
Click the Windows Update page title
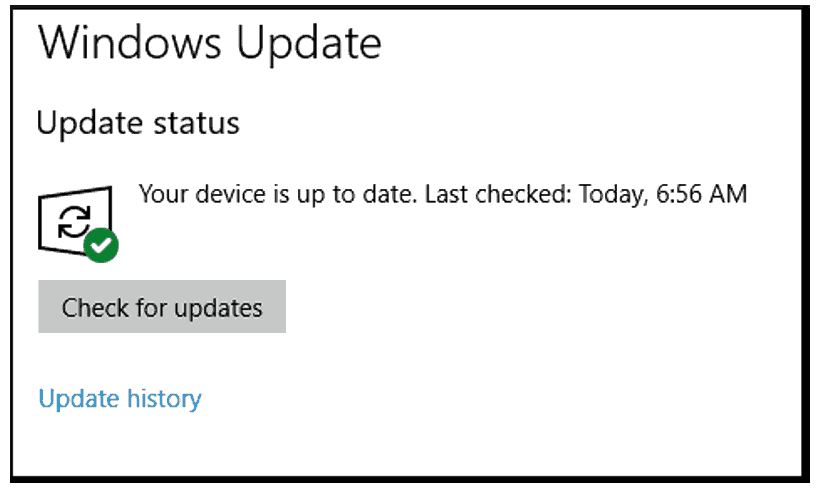pyautogui.click(x=209, y=44)
